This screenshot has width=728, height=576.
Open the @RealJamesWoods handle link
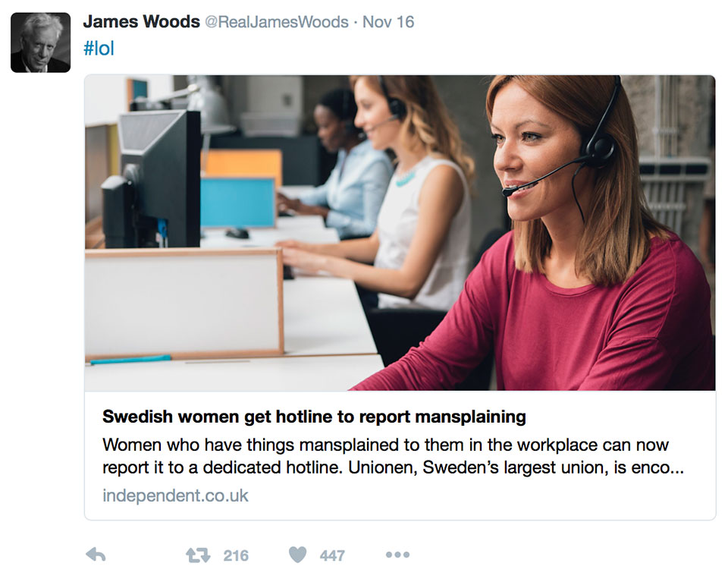coord(277,22)
